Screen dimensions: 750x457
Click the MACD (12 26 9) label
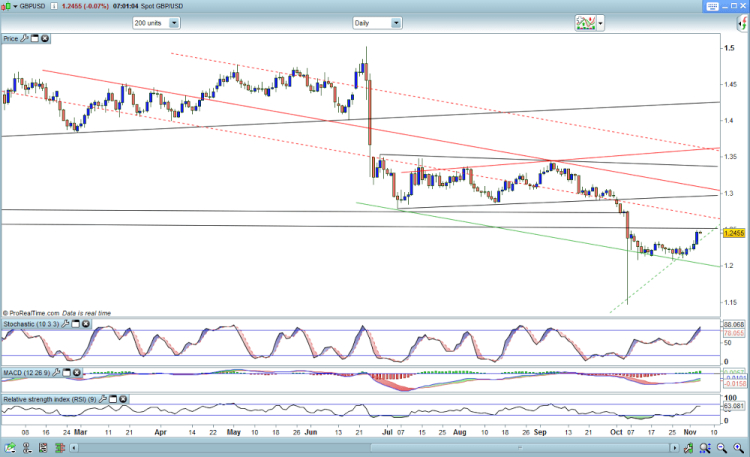[26, 372]
